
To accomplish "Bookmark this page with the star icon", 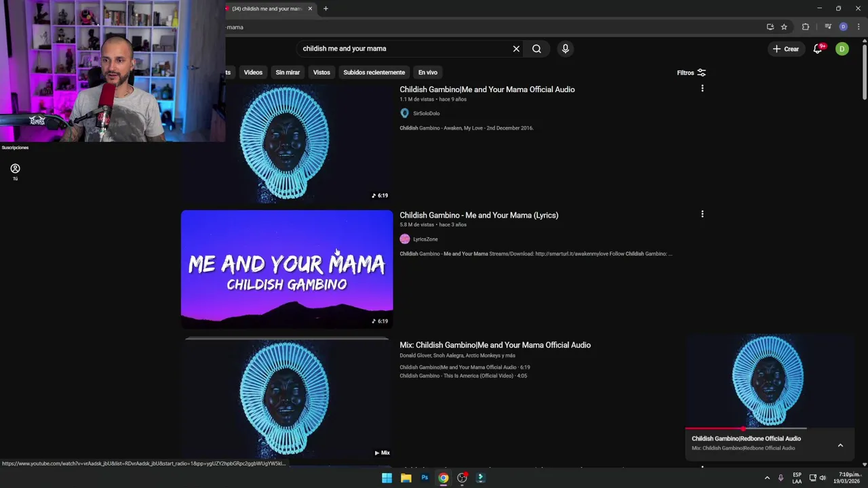I will click(x=784, y=27).
